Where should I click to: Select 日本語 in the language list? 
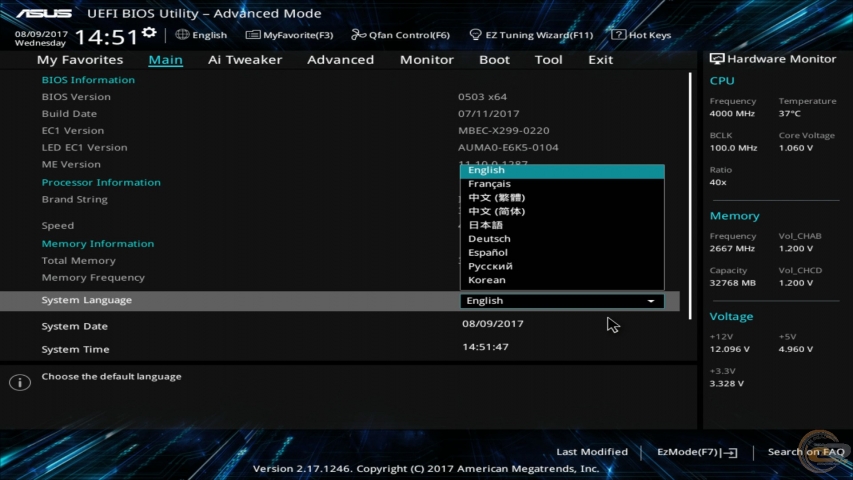point(562,225)
